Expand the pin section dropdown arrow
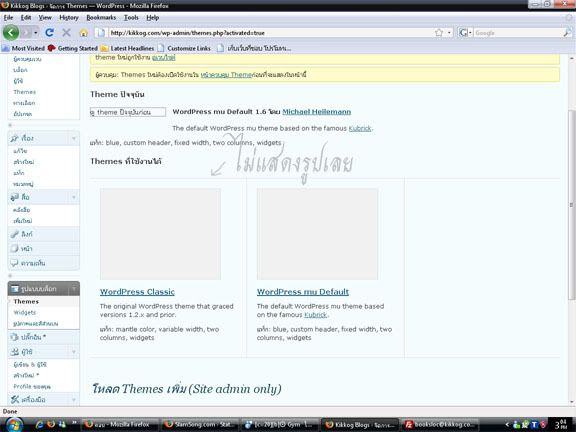Viewport: 576px width, 432px height. click(x=74, y=138)
